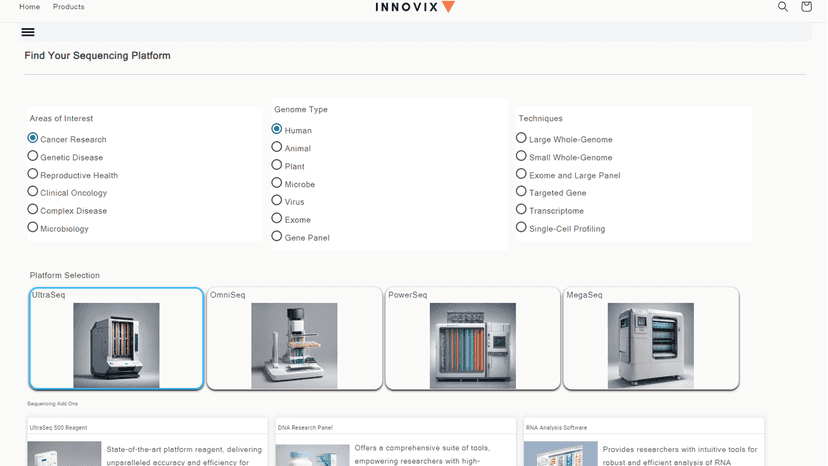Pick the MegaSeq platform card
The height and width of the screenshot is (466, 828).
pos(651,339)
